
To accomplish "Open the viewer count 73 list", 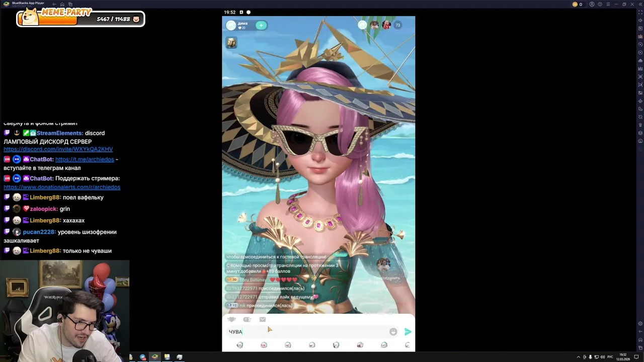I will [x=397, y=25].
